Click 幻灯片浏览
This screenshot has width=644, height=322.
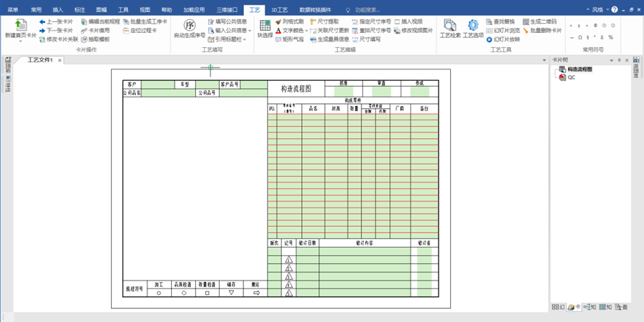click(503, 30)
